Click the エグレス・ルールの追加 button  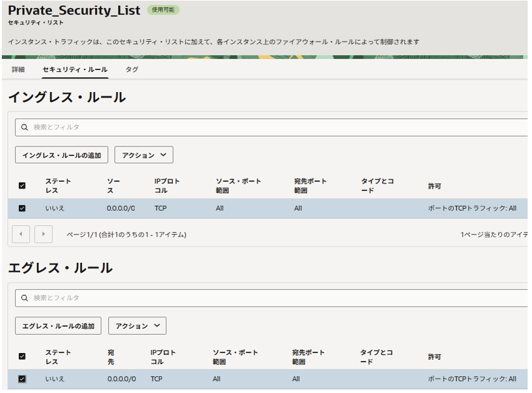point(58,326)
